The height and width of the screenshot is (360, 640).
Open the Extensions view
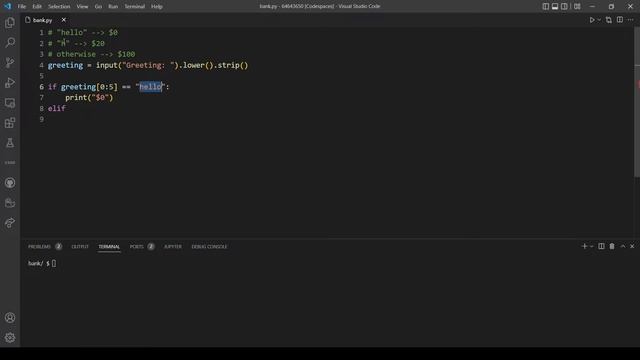(10, 123)
